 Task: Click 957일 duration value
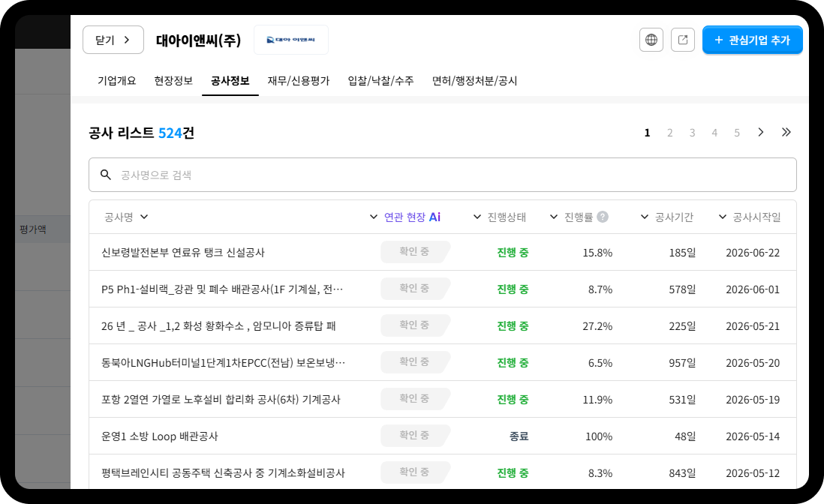click(x=682, y=363)
